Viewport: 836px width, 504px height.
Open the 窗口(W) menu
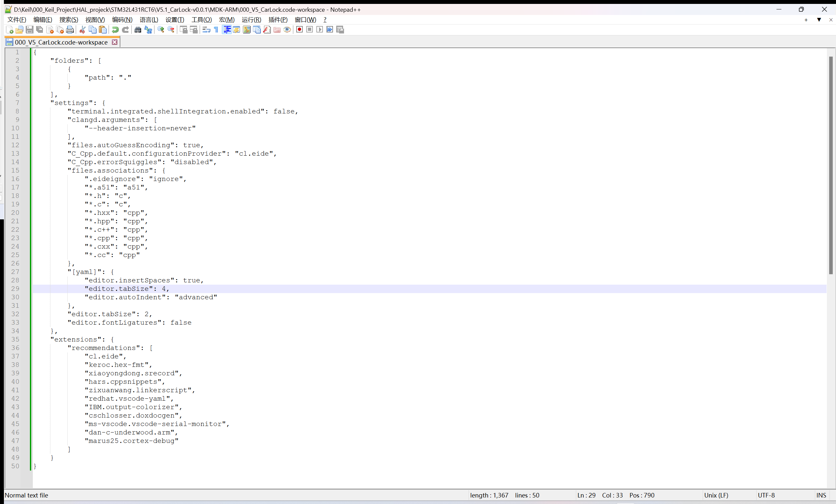(305, 20)
